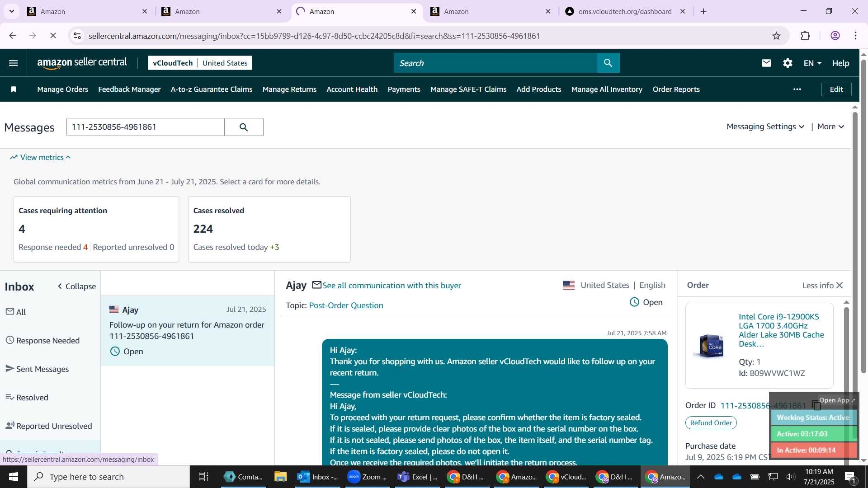Open the three-dots overflow menu
868x488 pixels.
pos(797,89)
